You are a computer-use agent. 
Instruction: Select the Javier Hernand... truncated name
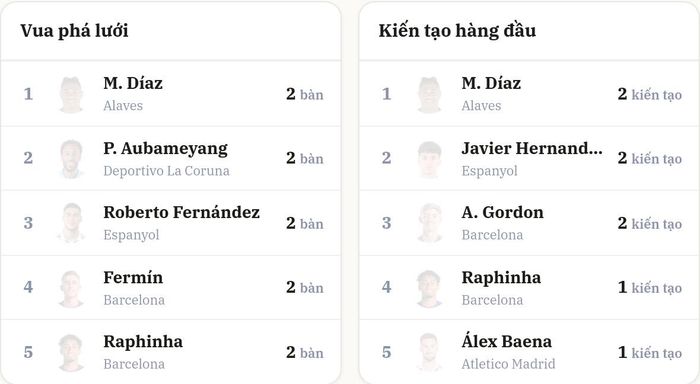[532, 148]
